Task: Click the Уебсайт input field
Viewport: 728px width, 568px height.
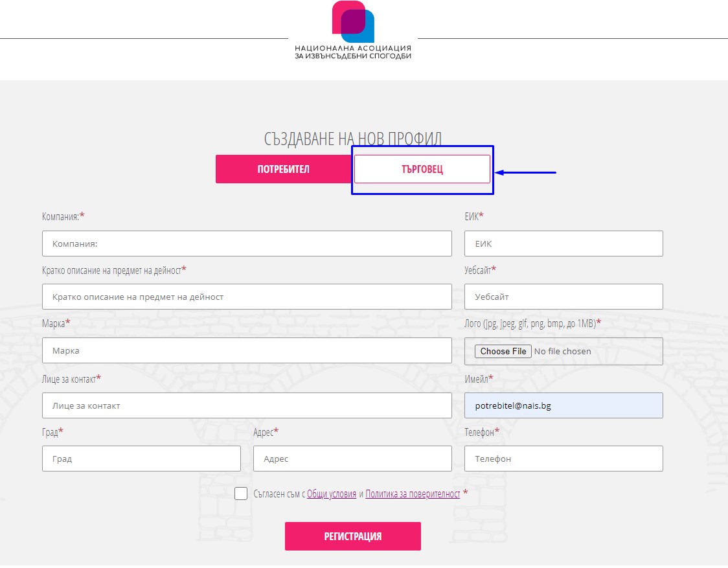Action: (x=563, y=297)
